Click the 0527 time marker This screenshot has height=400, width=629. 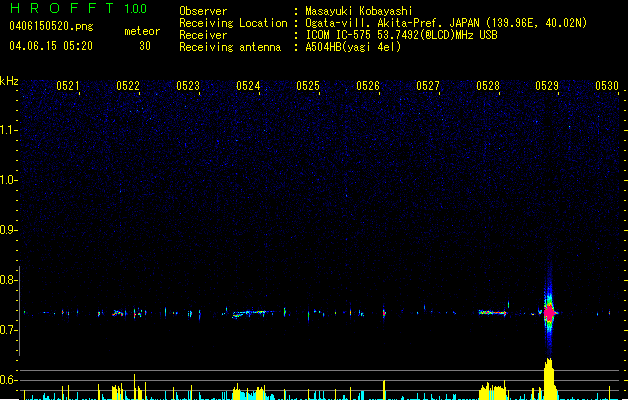(x=428, y=86)
